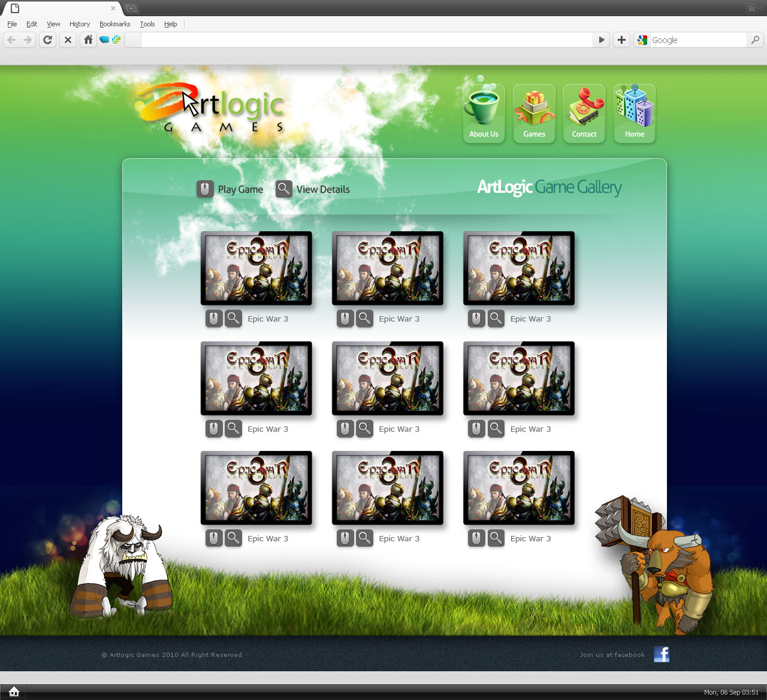Go forward with the Forward arrow
The width and height of the screenshot is (767, 700).
click(x=28, y=40)
